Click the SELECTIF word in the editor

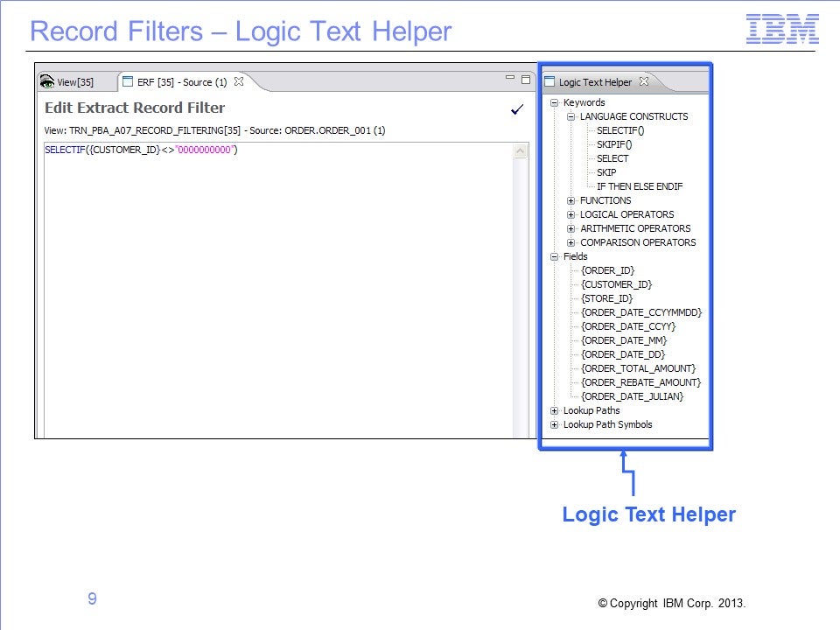pyautogui.click(x=65, y=150)
